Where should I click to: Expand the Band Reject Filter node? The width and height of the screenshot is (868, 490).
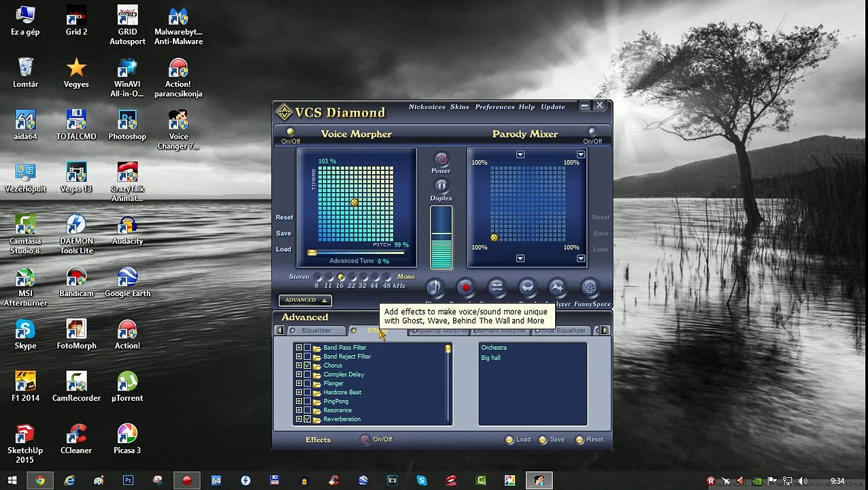pos(299,357)
